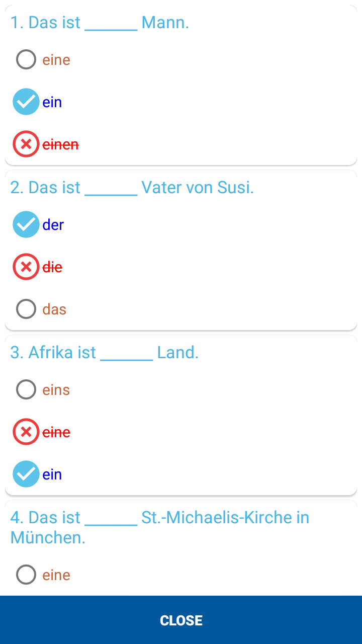Click the crossed-out answer text 'einen'
This screenshot has width=362, height=644.
click(x=60, y=144)
